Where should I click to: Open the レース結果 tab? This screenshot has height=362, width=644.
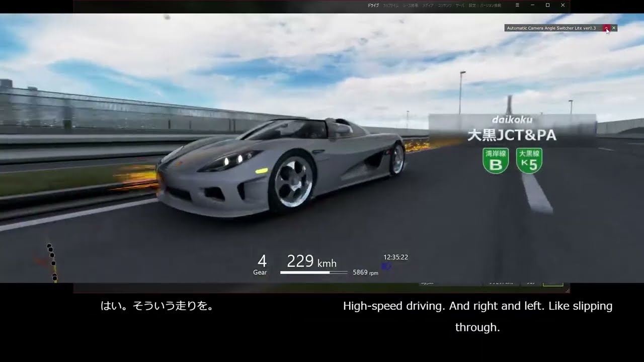410,5
